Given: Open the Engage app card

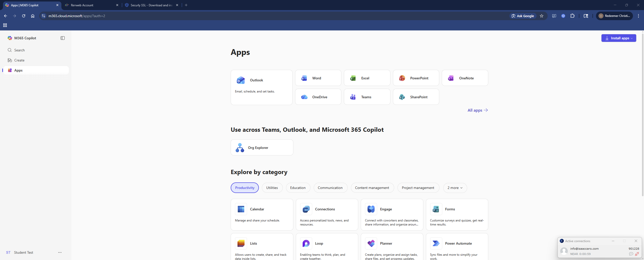Looking at the screenshot, I should (392, 215).
